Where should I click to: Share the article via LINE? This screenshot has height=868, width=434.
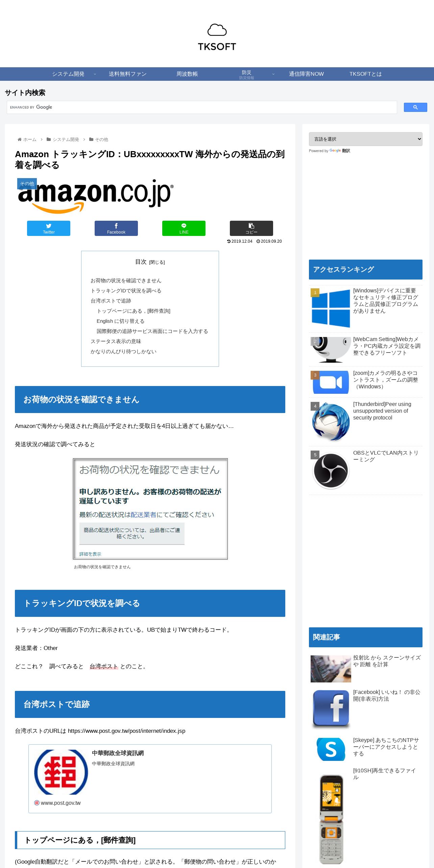click(x=184, y=228)
